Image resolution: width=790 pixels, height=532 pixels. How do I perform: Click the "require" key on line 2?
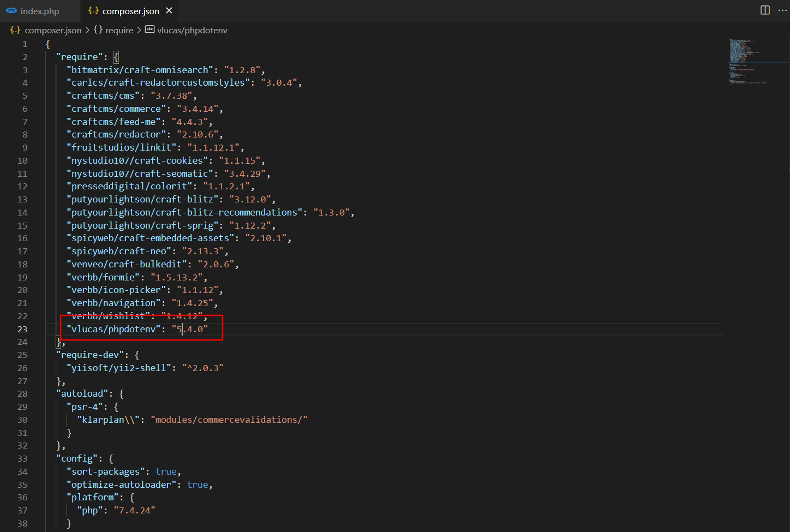click(x=79, y=57)
